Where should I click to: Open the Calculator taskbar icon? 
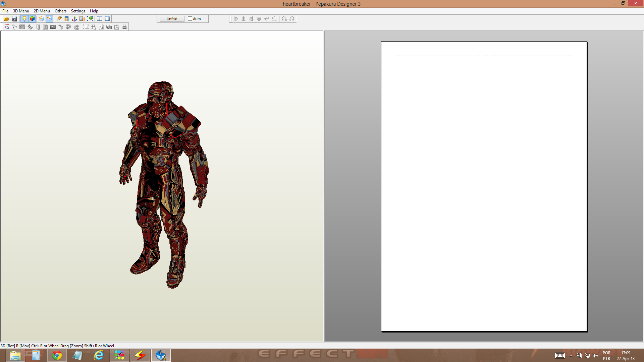[x=36, y=355]
